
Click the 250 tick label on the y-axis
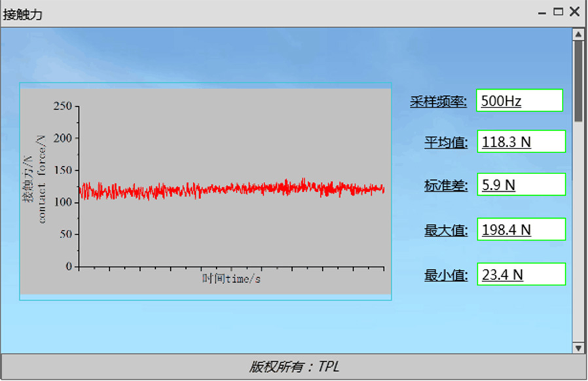(63, 106)
